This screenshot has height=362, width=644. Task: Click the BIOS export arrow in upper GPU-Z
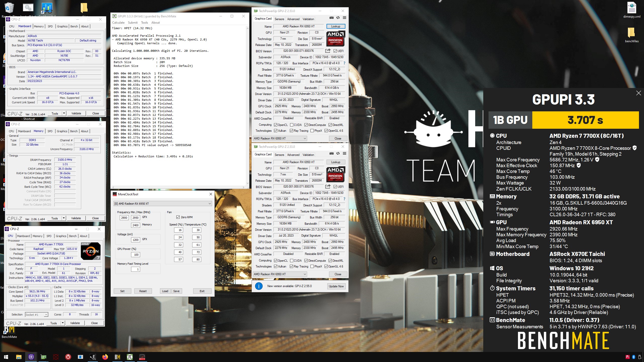coord(328,51)
